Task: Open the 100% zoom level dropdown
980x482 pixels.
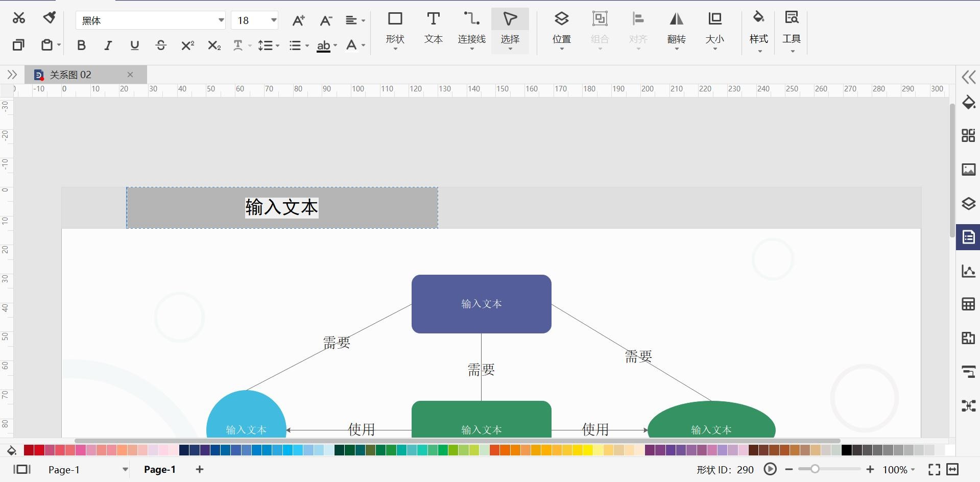Action: click(899, 470)
